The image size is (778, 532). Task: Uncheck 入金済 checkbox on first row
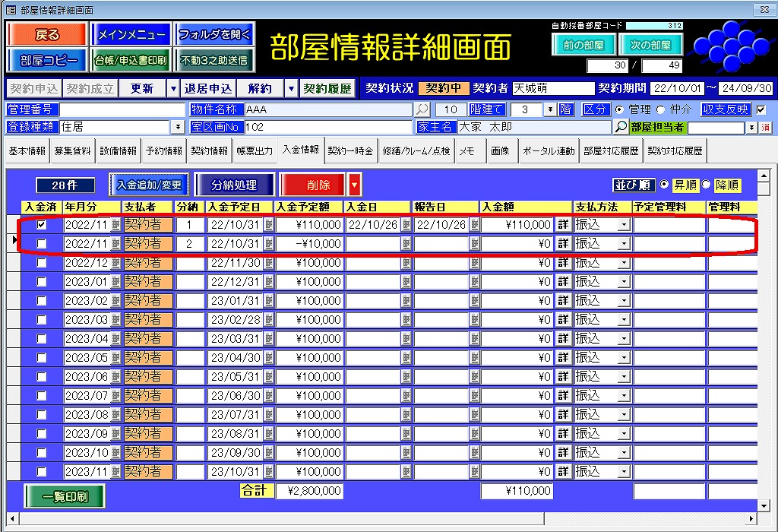[42, 225]
